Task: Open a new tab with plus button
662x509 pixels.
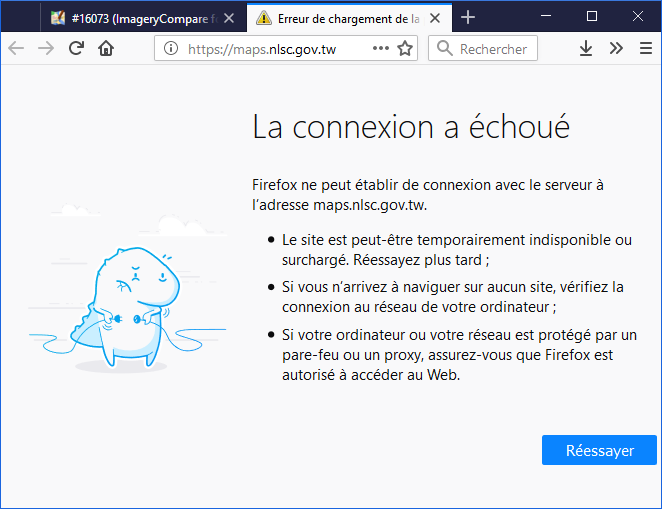Action: [x=468, y=17]
